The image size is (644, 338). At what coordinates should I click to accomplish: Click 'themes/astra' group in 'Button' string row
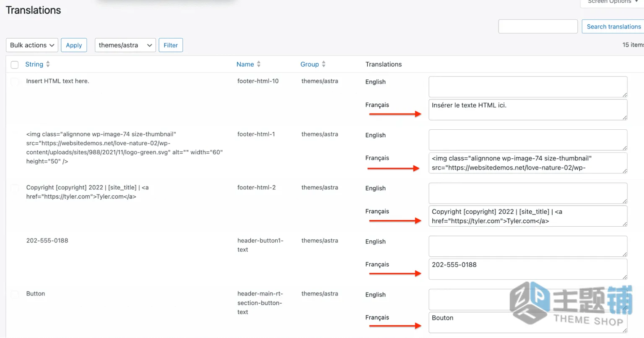click(319, 294)
